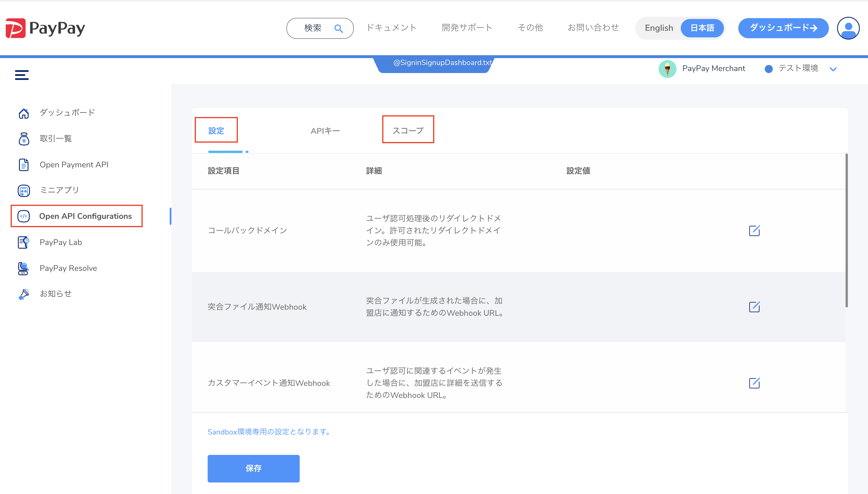This screenshot has height=494, width=868.
Task: Switch language to 日本語
Action: [x=702, y=28]
